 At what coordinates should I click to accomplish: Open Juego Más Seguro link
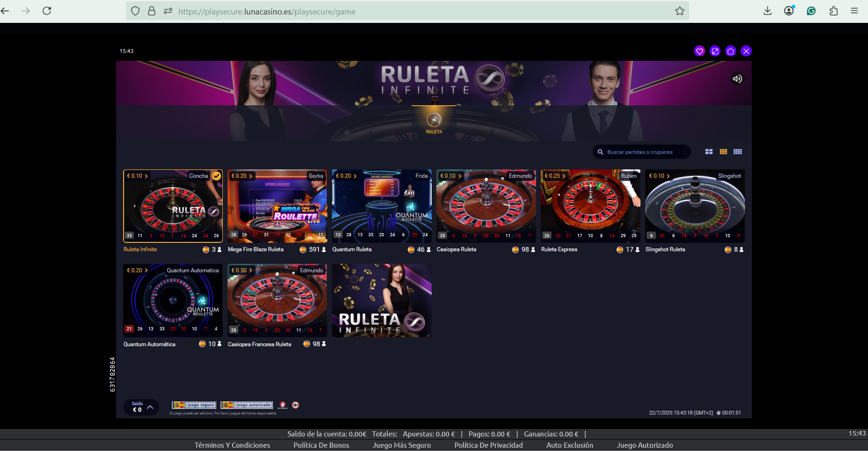(x=402, y=445)
